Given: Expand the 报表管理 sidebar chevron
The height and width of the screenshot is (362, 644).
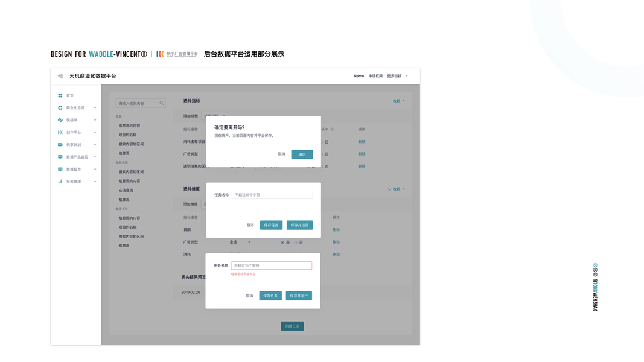Looking at the screenshot, I should [x=95, y=182].
